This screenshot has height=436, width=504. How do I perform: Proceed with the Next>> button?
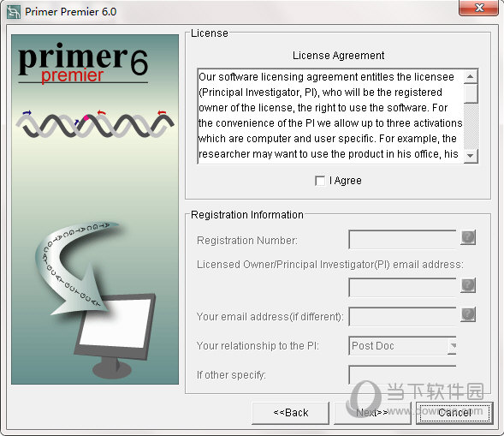pos(372,413)
